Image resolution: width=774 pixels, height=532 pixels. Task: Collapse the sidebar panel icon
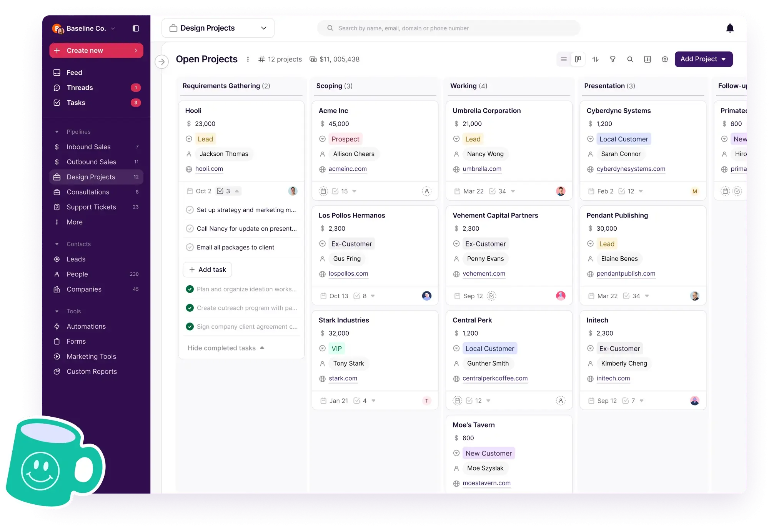136,28
